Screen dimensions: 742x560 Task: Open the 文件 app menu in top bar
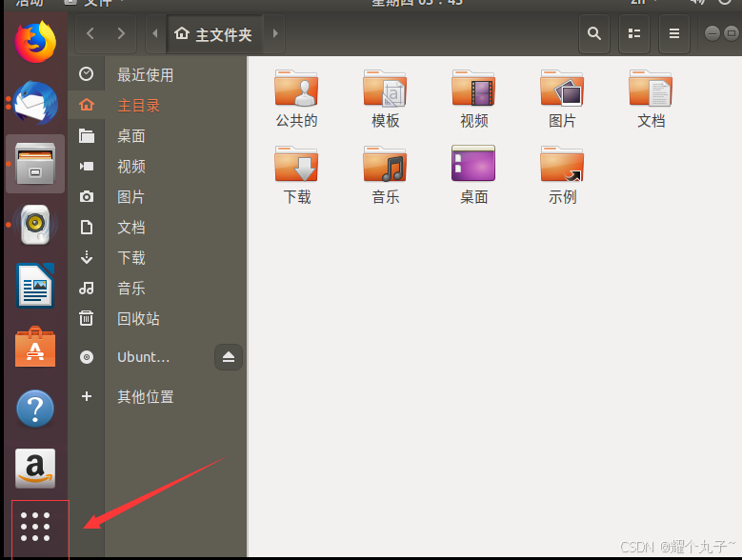(x=93, y=3)
